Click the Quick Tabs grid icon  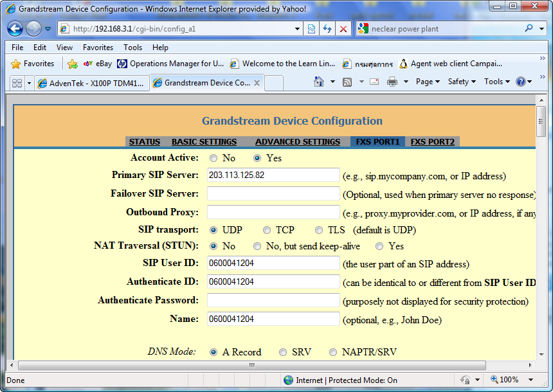[17, 83]
